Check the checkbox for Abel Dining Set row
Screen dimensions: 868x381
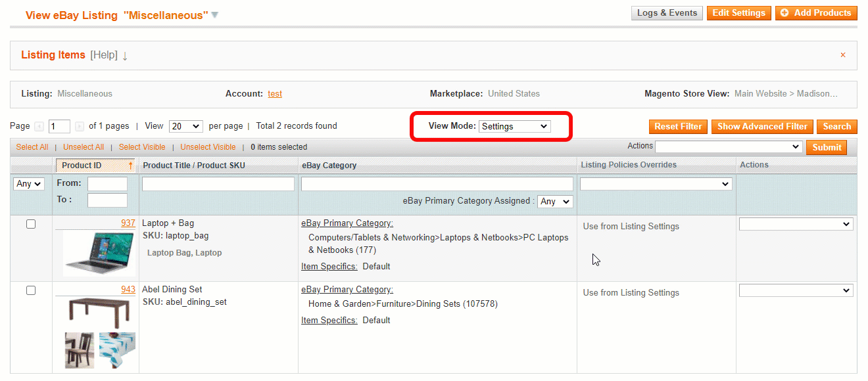[x=30, y=290]
